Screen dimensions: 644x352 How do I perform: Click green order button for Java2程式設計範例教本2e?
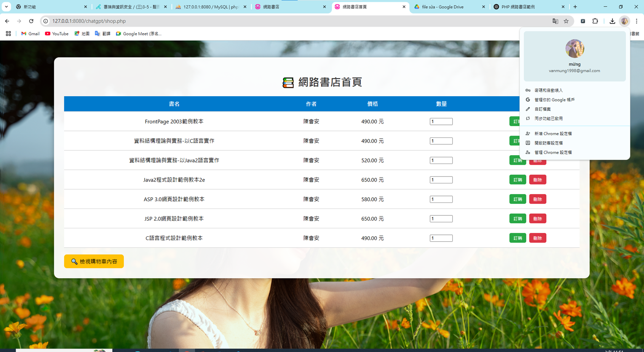[518, 180]
